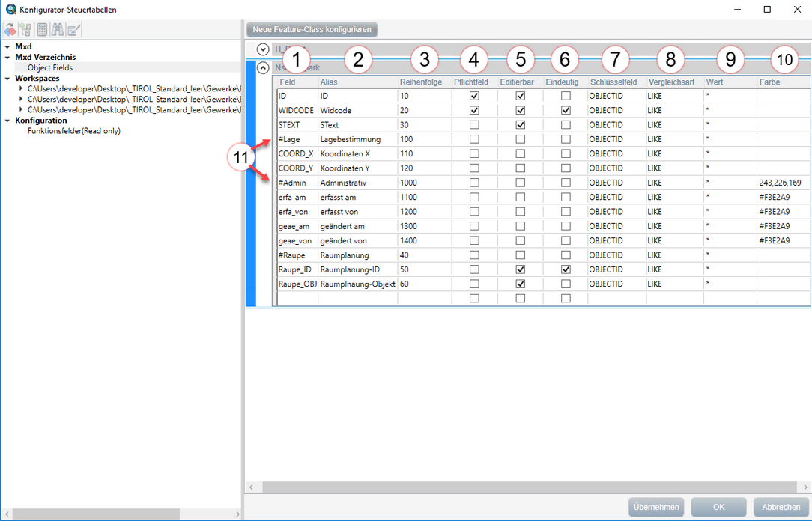Click Farbe cell of the #Admin row
812x521 pixels.
tap(782, 183)
